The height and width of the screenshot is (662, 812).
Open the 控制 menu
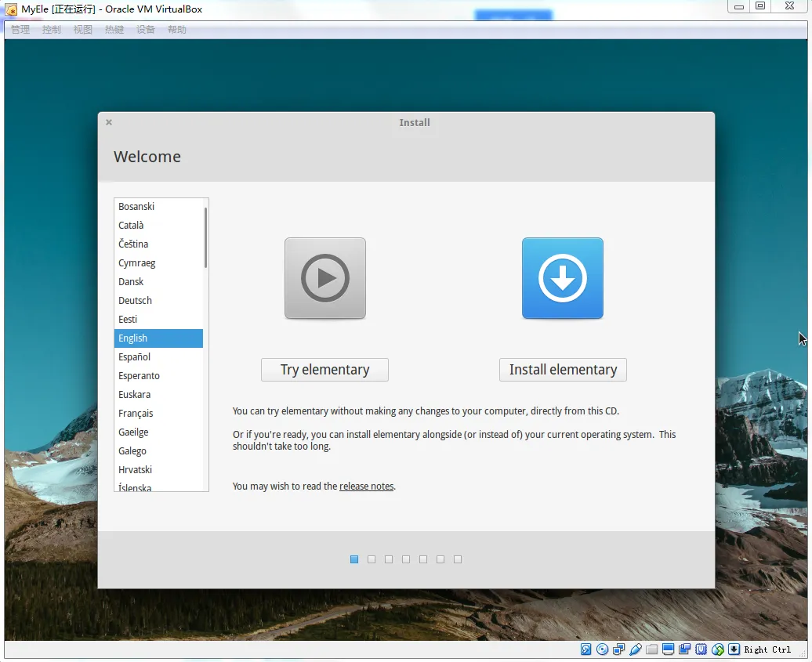[x=51, y=30]
